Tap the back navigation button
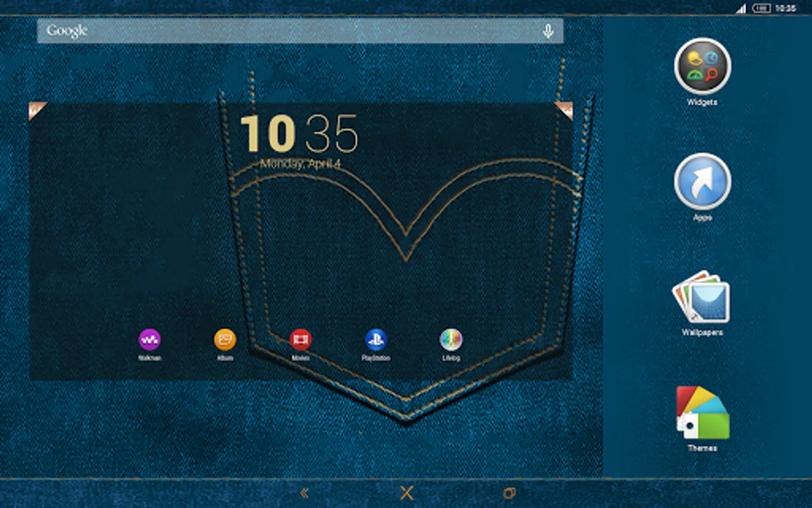The image size is (812, 508). (304, 493)
